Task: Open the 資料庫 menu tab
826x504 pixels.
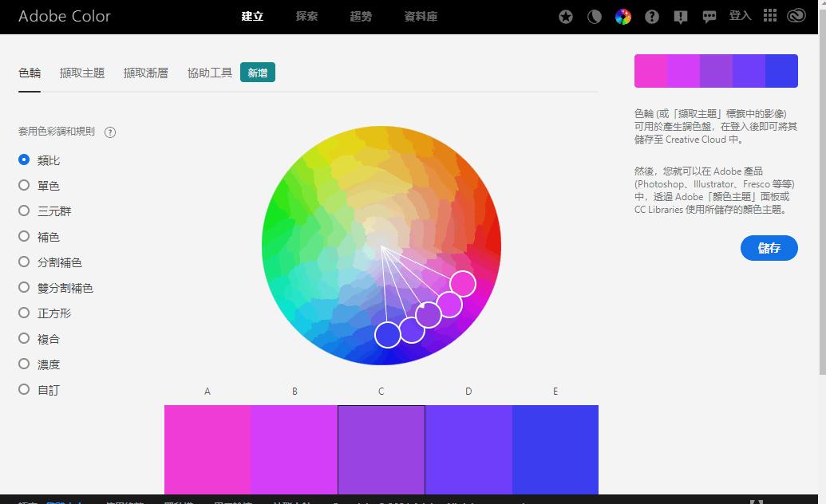Action: coord(421,16)
